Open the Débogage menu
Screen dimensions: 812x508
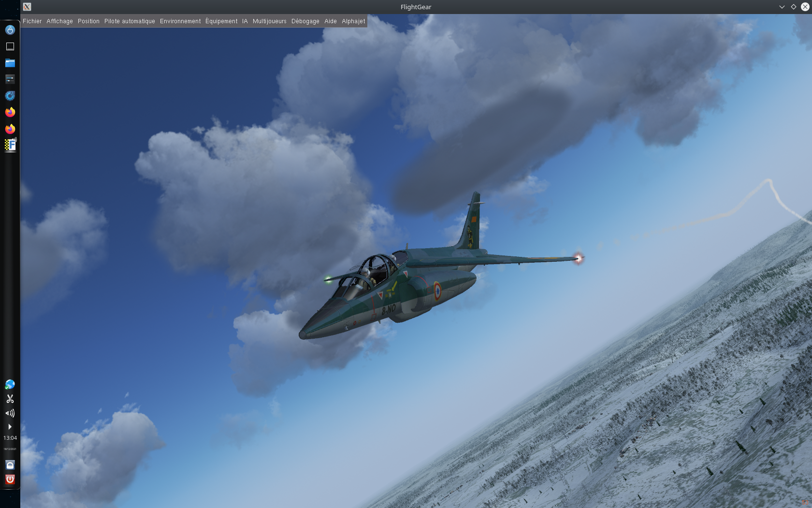pos(305,21)
